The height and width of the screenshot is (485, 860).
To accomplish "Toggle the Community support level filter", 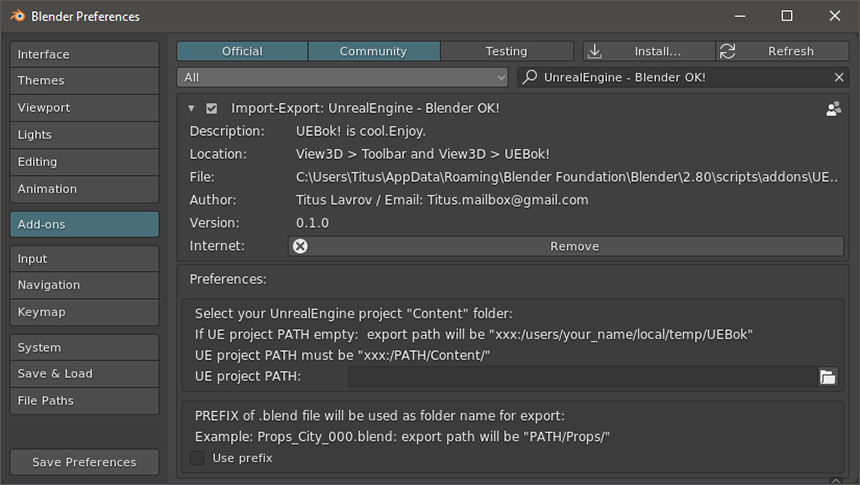I will pos(373,51).
